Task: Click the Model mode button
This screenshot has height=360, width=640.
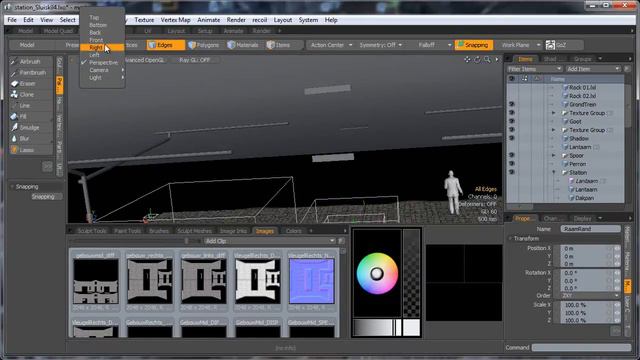Action: click(x=27, y=45)
